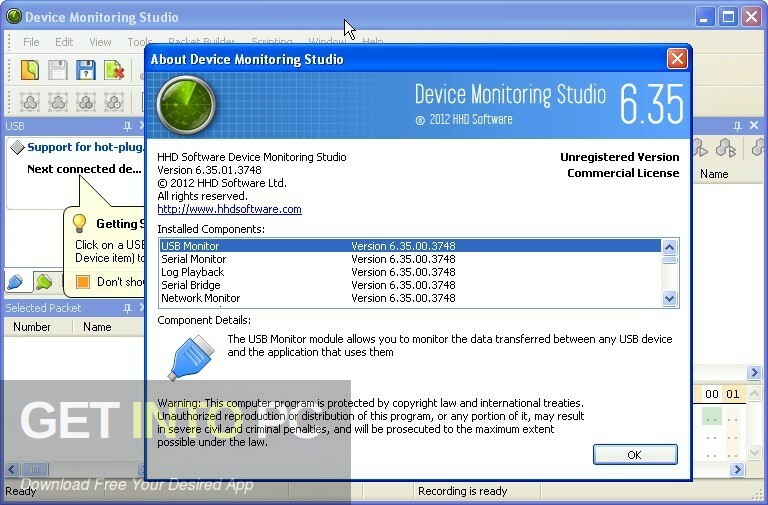Click the Selected Packet horizontal scrollbar thumb
This screenshot has width=768, height=505.
[35, 470]
